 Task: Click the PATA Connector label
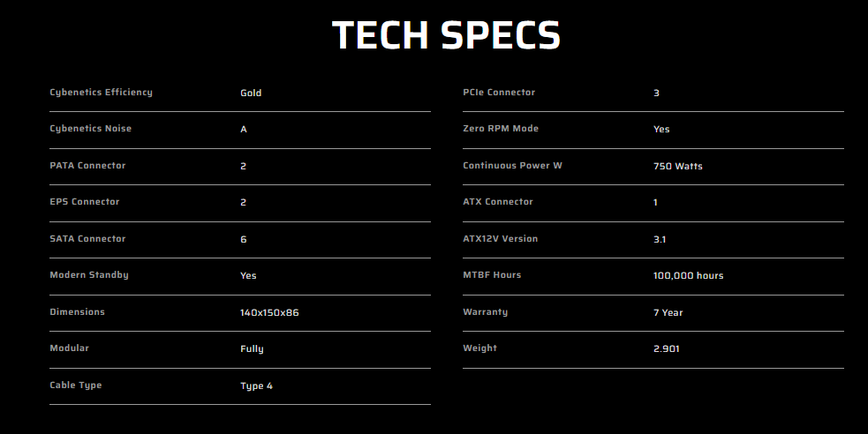click(x=87, y=166)
